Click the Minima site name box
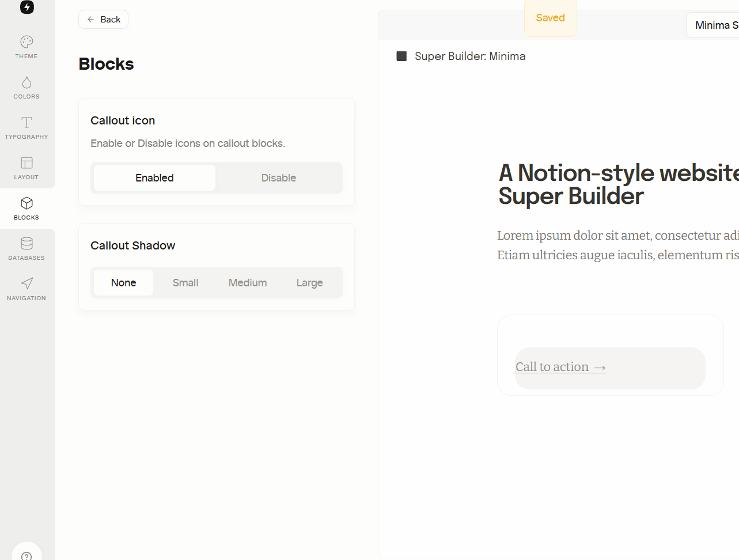739x560 pixels. [713, 25]
